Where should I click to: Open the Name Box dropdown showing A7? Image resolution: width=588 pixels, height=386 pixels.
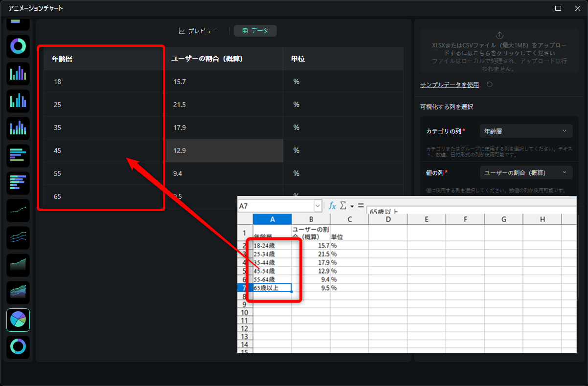318,206
